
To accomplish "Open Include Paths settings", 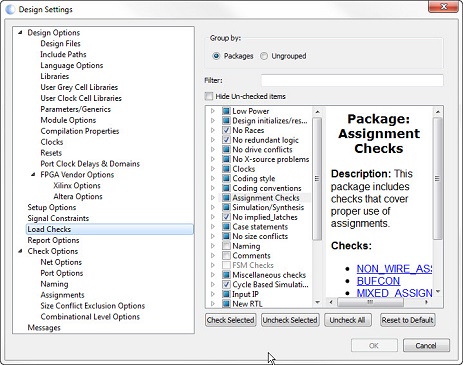I will pos(63,54).
